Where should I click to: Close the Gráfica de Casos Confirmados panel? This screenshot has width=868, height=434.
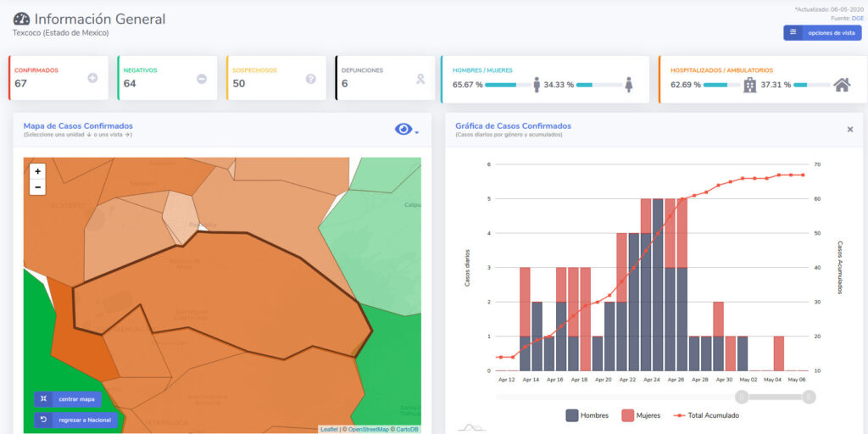click(850, 130)
